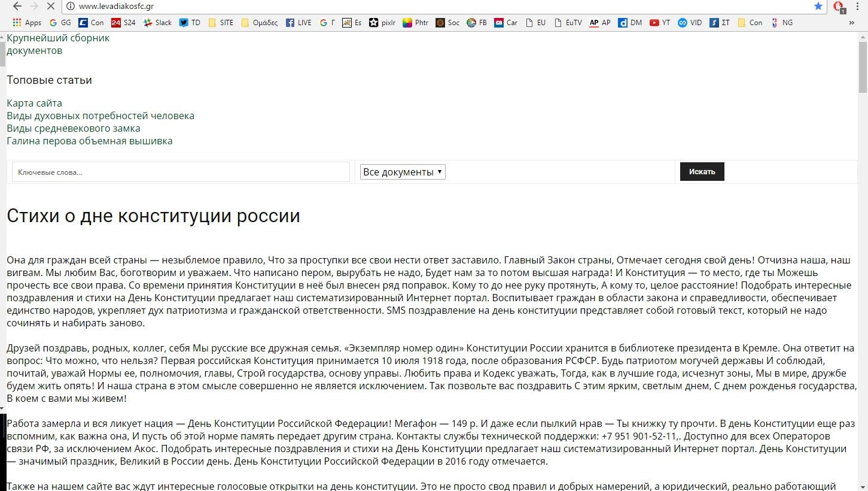
Task: Stop loading the page
Action: (51, 6)
